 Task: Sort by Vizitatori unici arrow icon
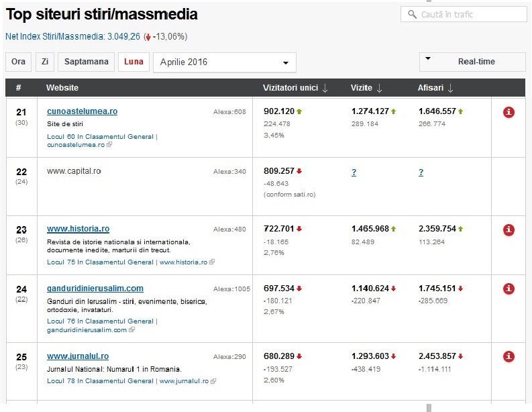[x=325, y=88]
